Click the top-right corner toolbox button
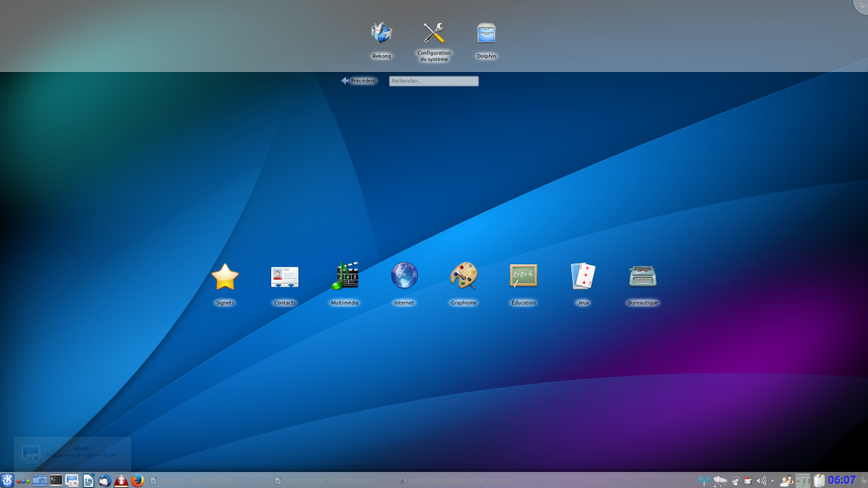 tap(861, 6)
